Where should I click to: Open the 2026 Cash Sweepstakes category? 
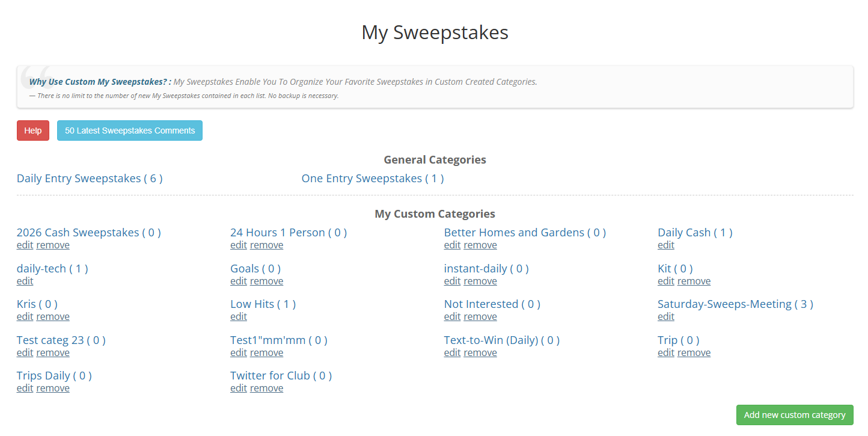tap(88, 233)
